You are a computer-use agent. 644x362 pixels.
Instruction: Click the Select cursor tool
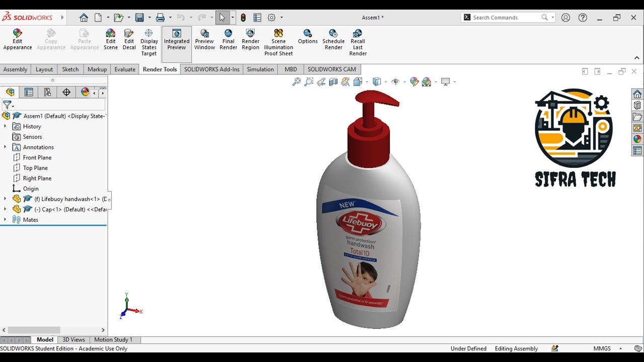pyautogui.click(x=222, y=18)
